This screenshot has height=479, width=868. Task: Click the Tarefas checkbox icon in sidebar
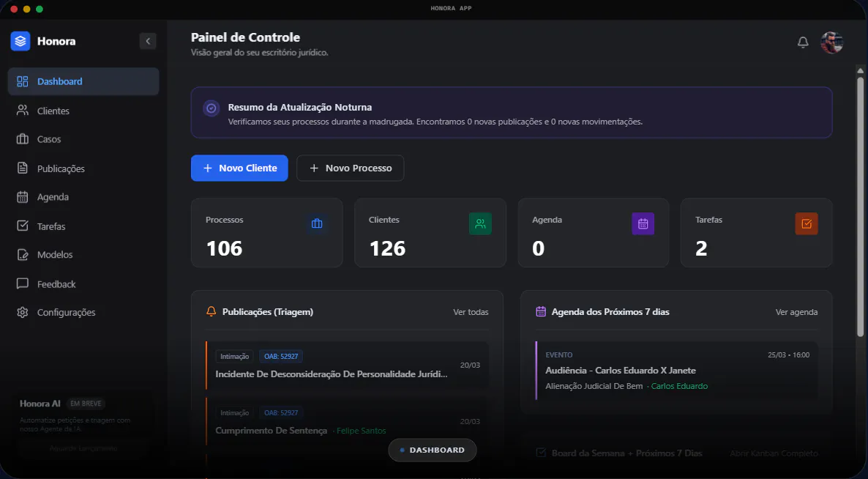tap(22, 226)
